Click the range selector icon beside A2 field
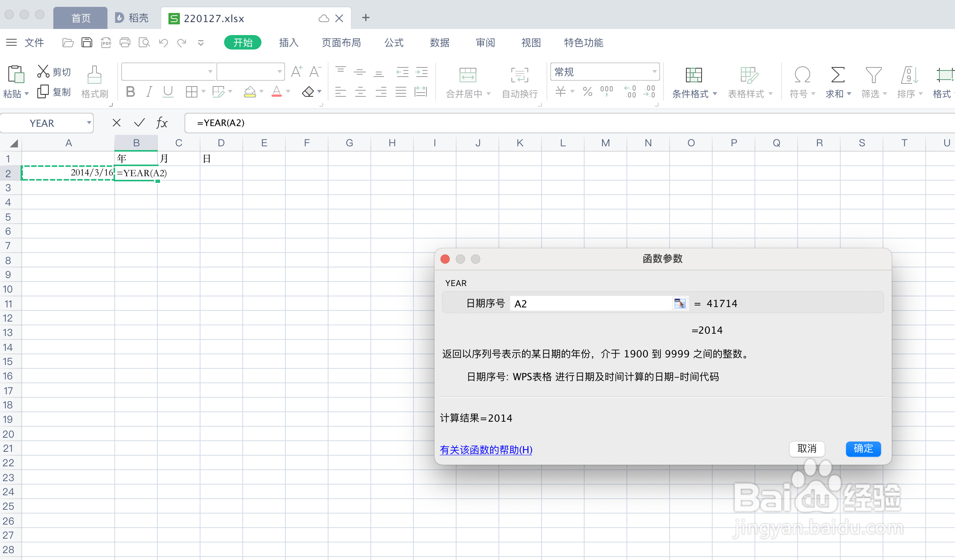 [x=680, y=303]
